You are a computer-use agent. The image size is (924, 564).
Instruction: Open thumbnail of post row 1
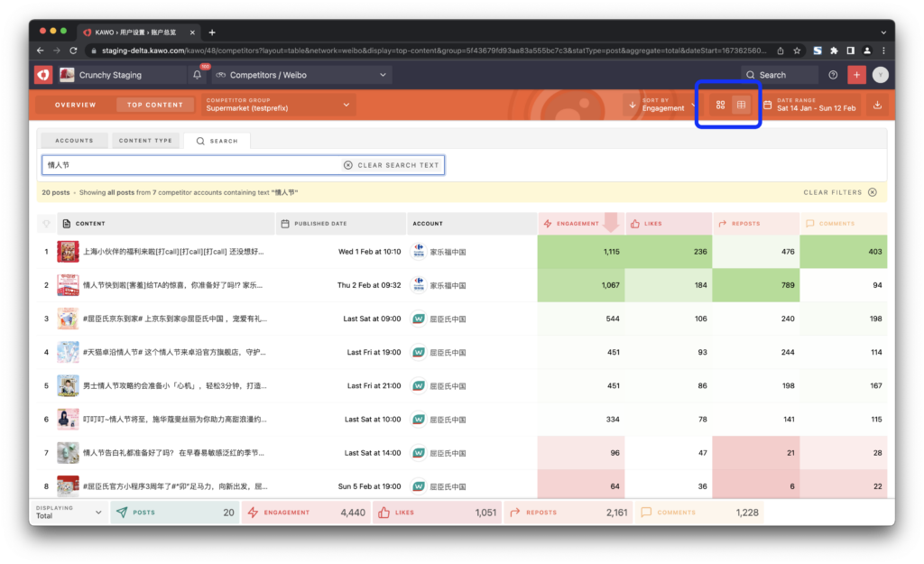click(x=68, y=252)
